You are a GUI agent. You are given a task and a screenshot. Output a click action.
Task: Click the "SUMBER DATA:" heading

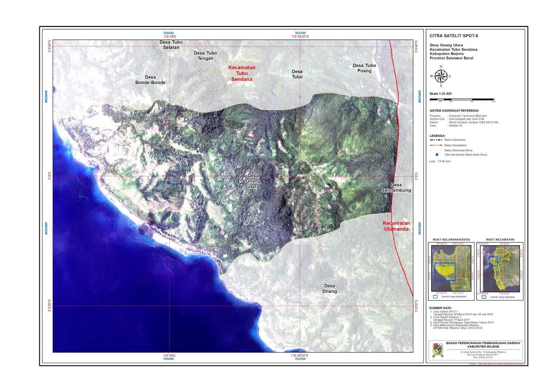click(x=440, y=308)
